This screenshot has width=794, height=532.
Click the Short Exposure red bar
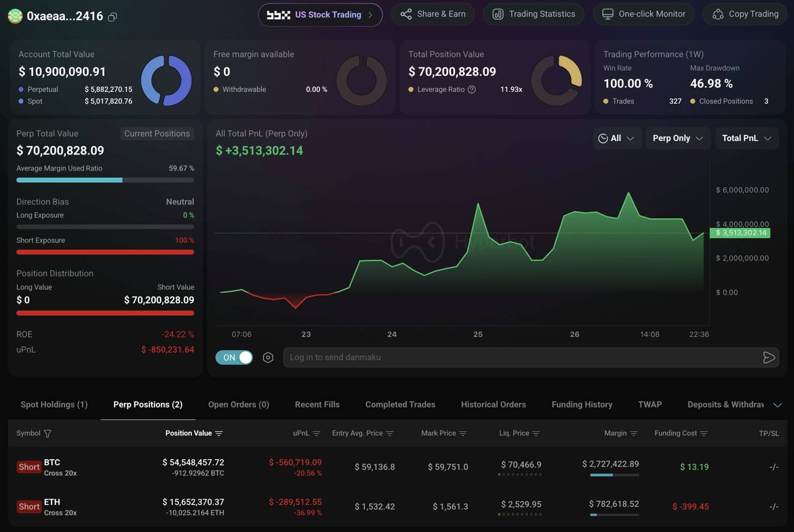click(x=105, y=252)
